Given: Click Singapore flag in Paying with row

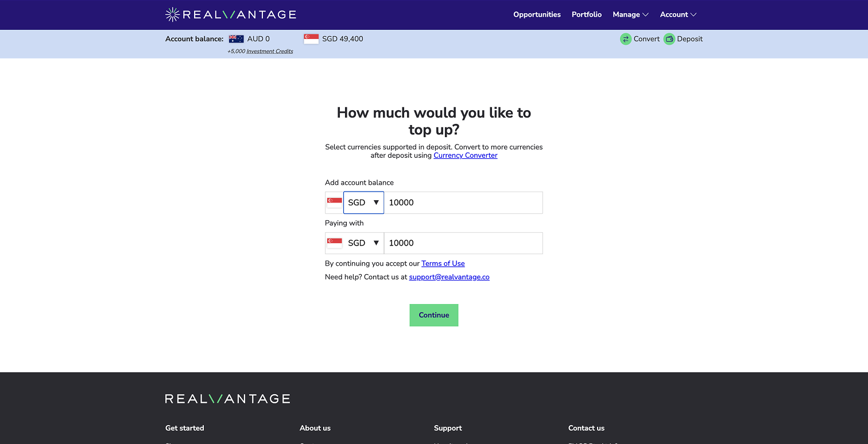Looking at the screenshot, I should click(335, 243).
